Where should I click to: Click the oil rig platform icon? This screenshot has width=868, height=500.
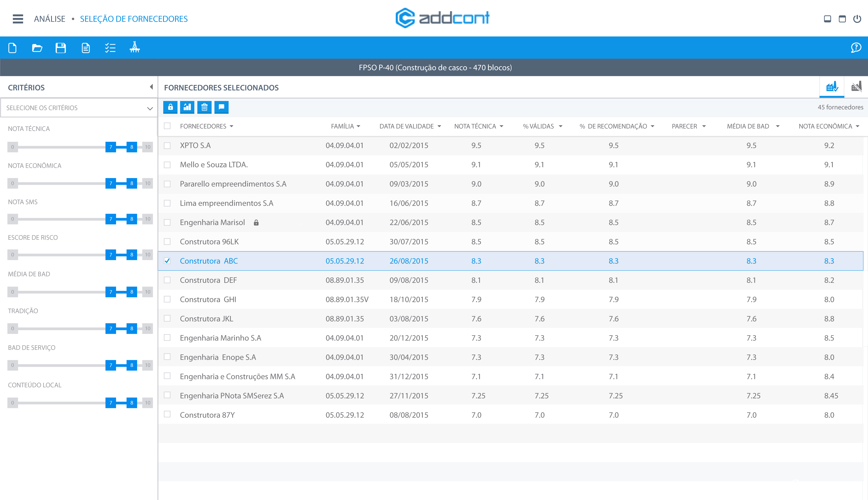tap(135, 47)
